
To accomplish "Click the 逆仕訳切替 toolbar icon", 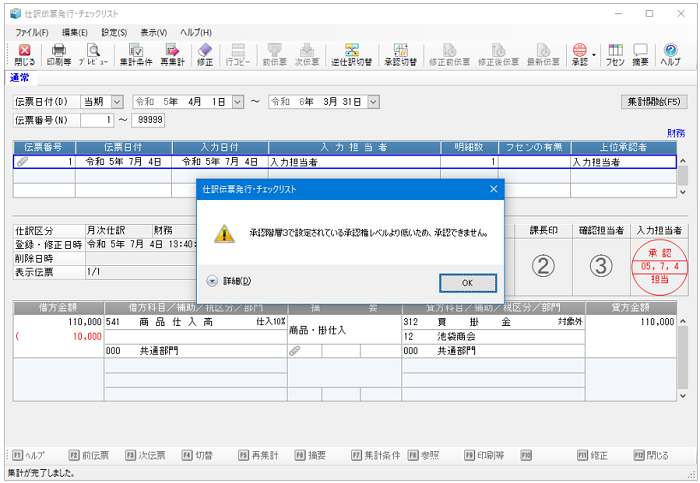I will click(x=352, y=54).
